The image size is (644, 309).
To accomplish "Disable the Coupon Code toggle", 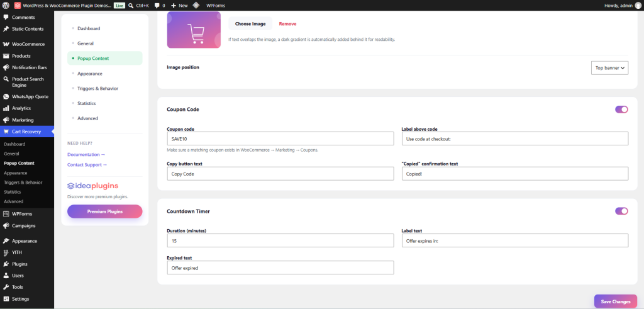I will (621, 110).
